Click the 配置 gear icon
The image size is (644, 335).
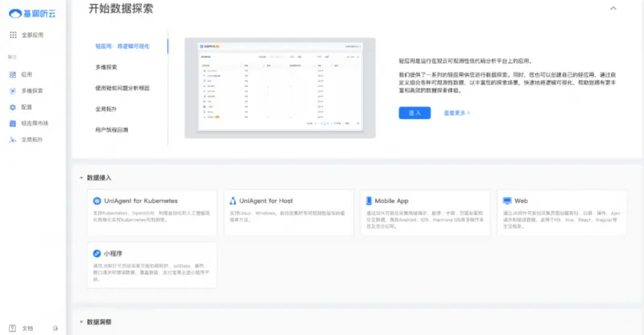tap(13, 106)
